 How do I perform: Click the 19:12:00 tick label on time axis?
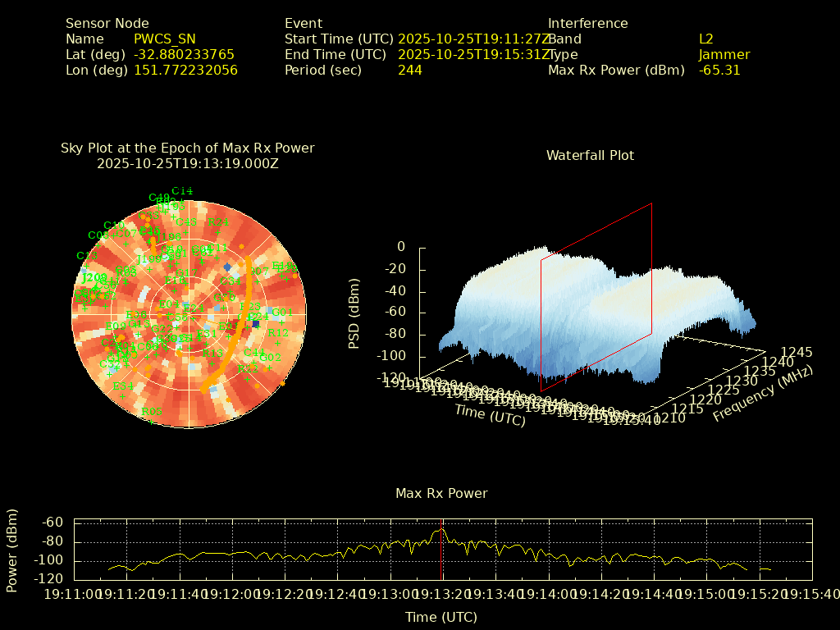click(231, 594)
